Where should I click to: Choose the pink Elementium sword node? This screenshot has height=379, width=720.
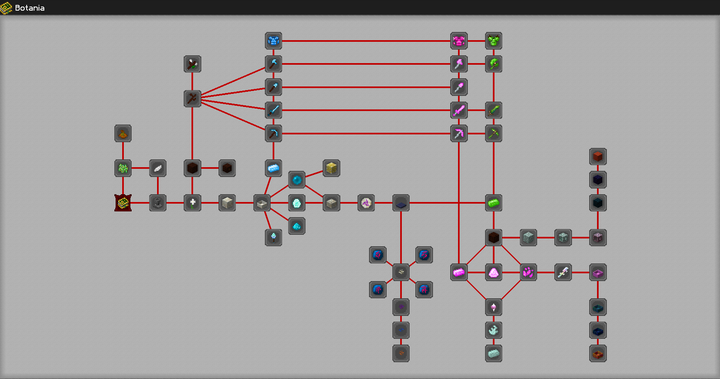459,110
